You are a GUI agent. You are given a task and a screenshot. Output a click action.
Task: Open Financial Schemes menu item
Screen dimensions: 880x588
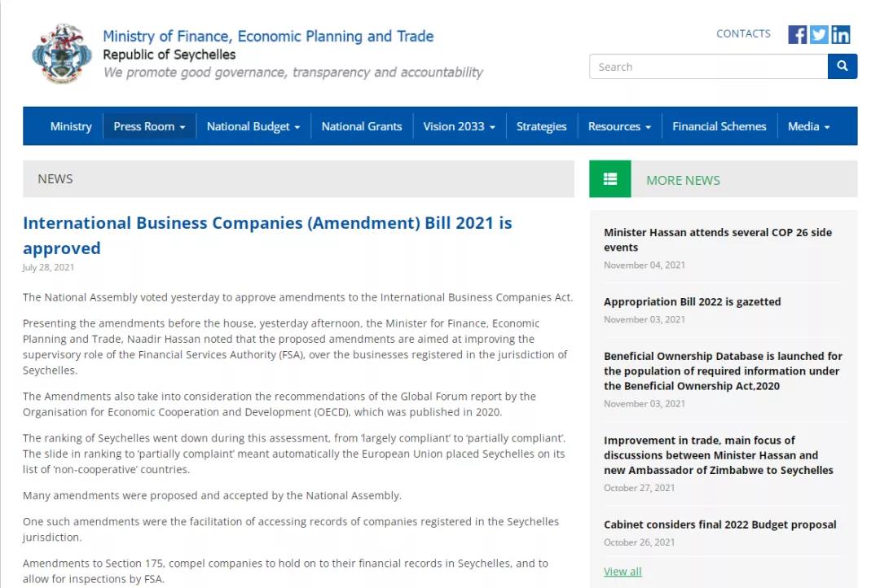(719, 126)
